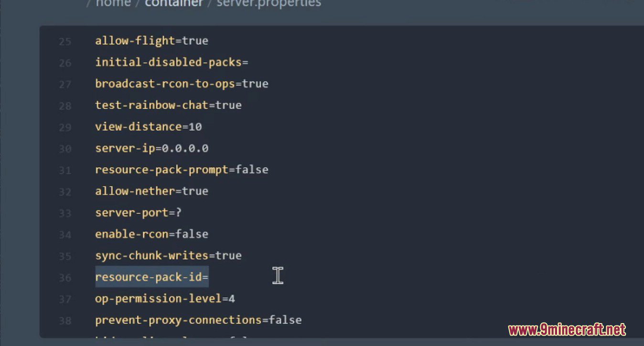
Task: Click resource-pack-prompt=false line
Action: tap(182, 170)
